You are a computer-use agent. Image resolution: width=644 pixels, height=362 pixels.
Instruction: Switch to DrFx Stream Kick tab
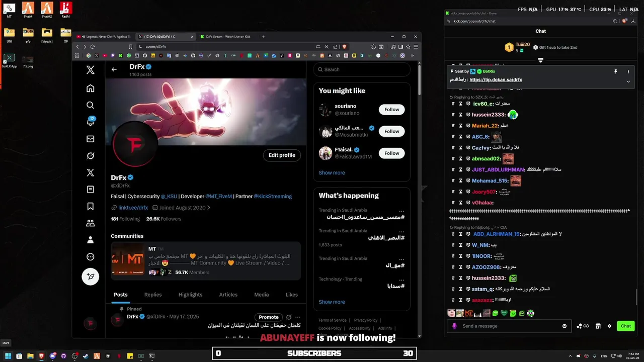227,37
